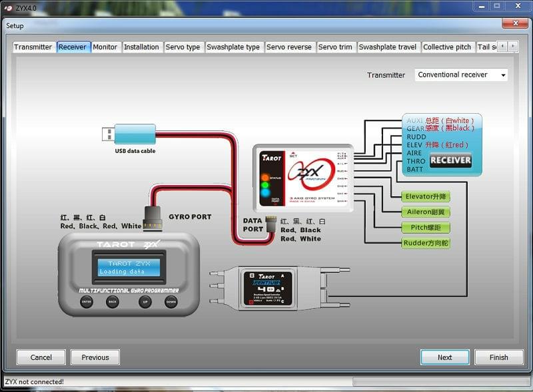Click the 'USB data cable' caption
533x392 pixels.
(135, 151)
